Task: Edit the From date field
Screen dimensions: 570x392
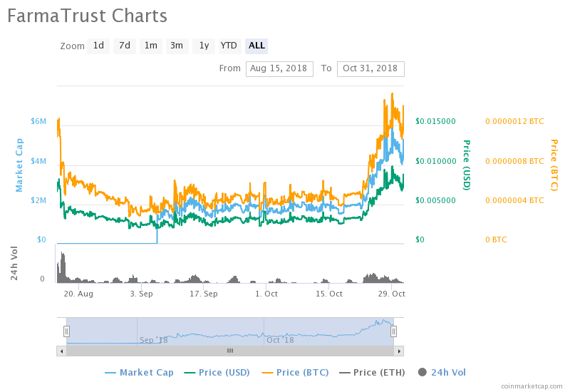Action: (x=279, y=68)
